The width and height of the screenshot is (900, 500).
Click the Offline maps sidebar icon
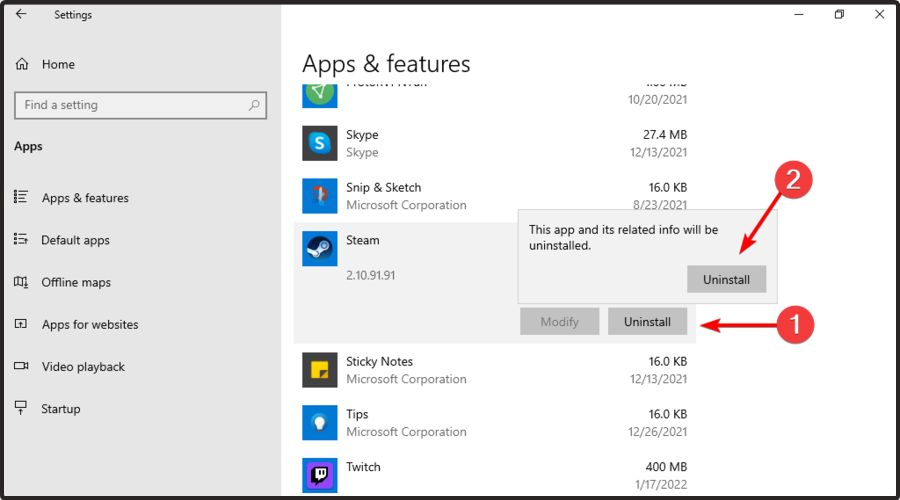(x=21, y=282)
